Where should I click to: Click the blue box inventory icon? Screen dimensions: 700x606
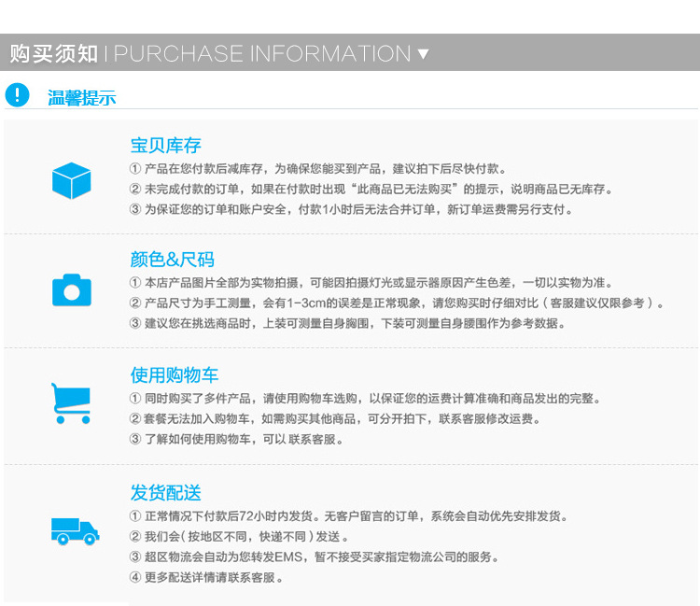pos(72,180)
